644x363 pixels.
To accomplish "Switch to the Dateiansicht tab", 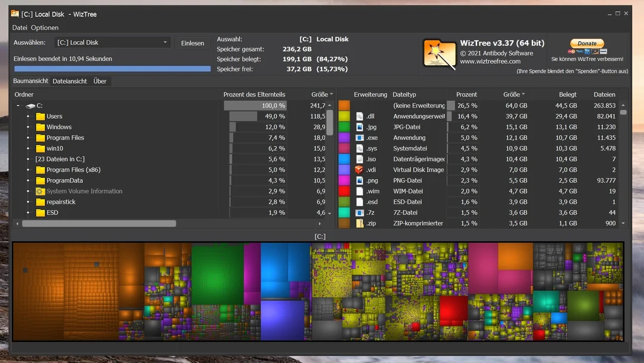I will pyautogui.click(x=69, y=81).
